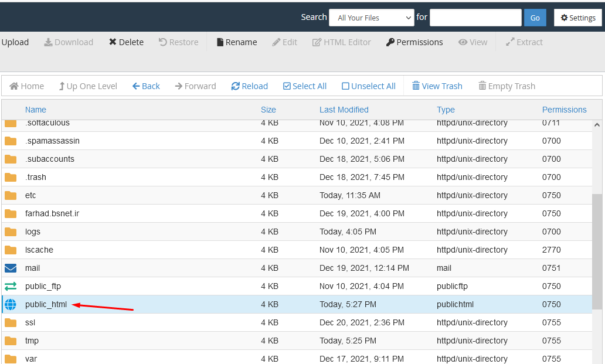Sort by Last Modified column
The width and height of the screenshot is (605, 364).
[x=344, y=110]
